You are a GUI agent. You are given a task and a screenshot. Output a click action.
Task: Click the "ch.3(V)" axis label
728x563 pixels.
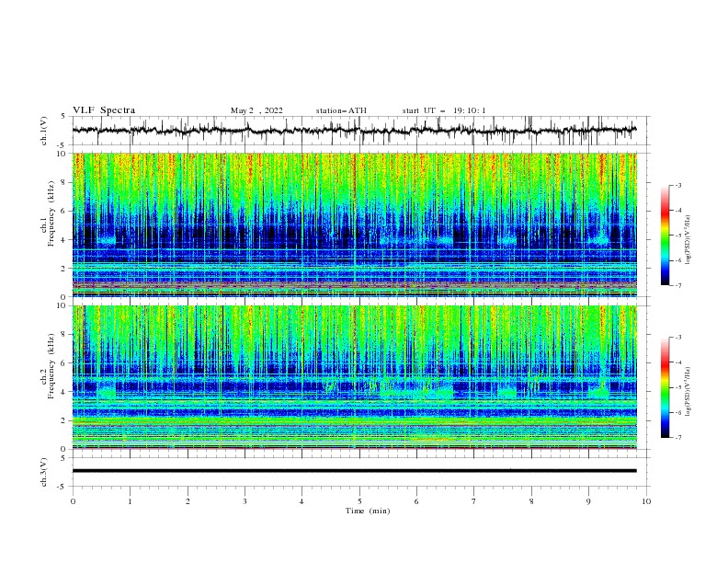(x=44, y=472)
